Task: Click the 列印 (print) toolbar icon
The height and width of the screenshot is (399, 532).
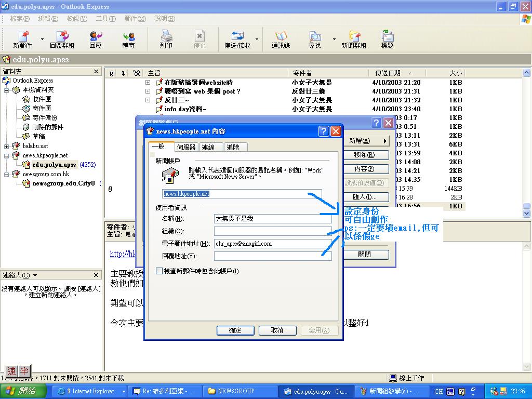Action: pos(166,39)
